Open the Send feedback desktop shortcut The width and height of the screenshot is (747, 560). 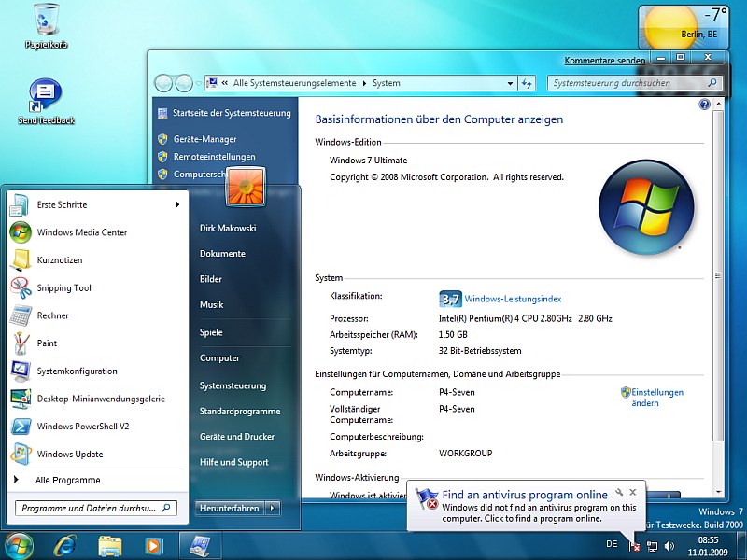(x=46, y=102)
